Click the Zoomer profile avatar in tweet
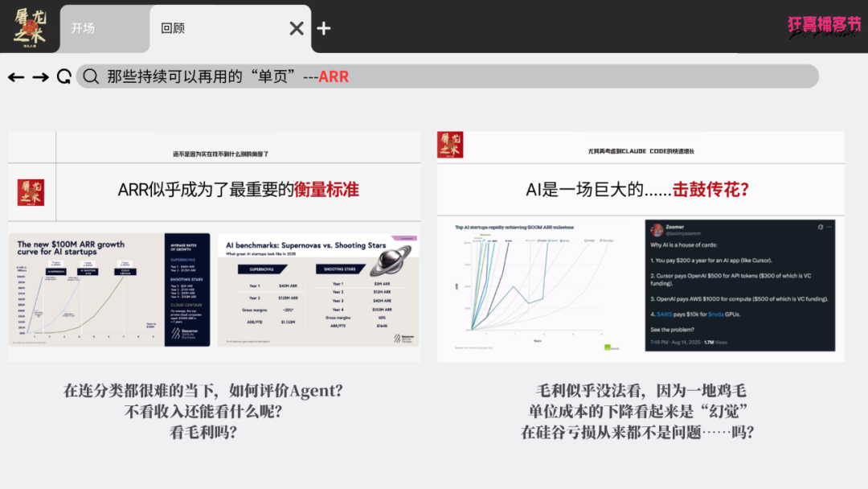Image resolution: width=868 pixels, height=489 pixels. tap(657, 230)
